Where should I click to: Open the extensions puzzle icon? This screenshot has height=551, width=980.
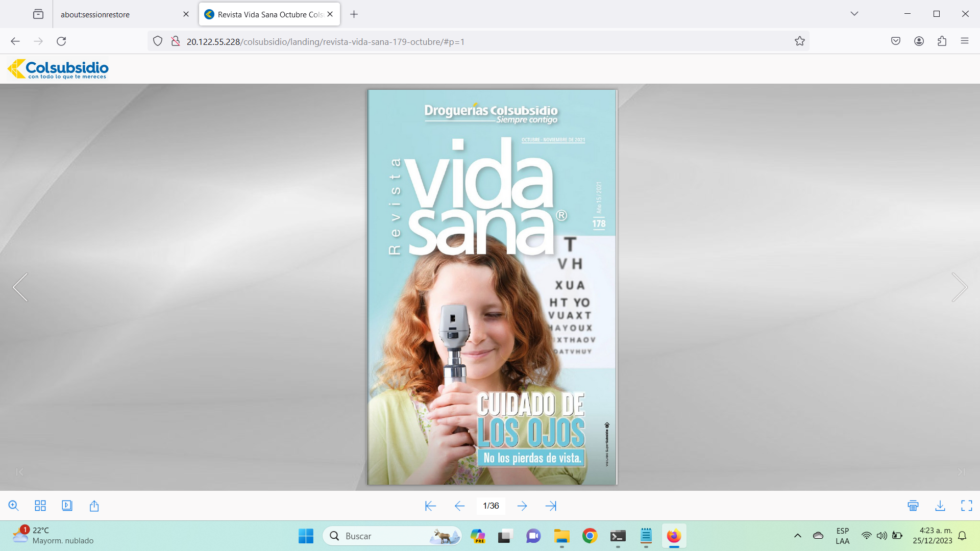point(942,41)
